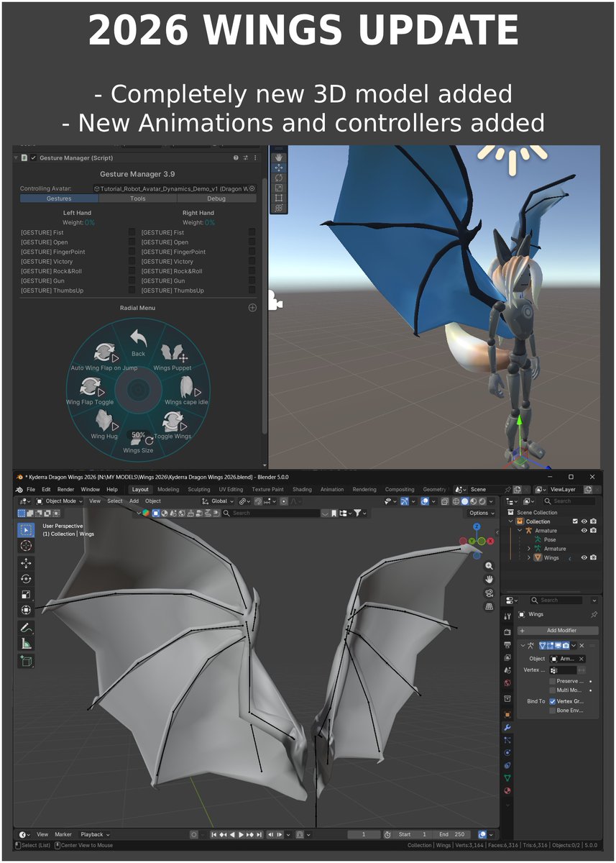This screenshot has height=863, width=616.
Task: Open Gesture Manager three-dot context menu
Action: [254, 157]
